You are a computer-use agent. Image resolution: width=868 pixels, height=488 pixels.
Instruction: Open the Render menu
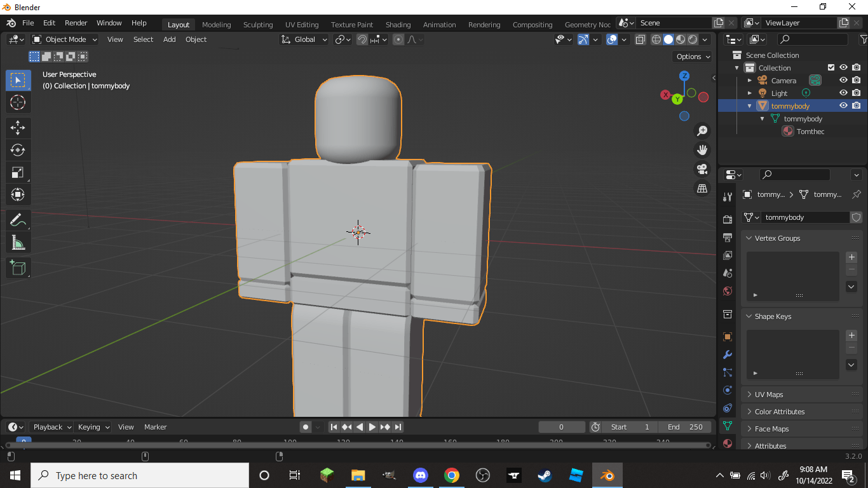coord(76,23)
